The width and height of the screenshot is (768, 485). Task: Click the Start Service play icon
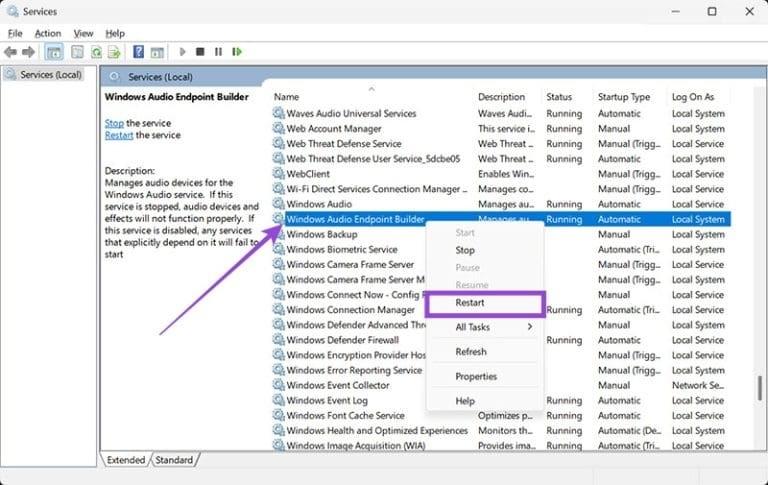coord(183,51)
